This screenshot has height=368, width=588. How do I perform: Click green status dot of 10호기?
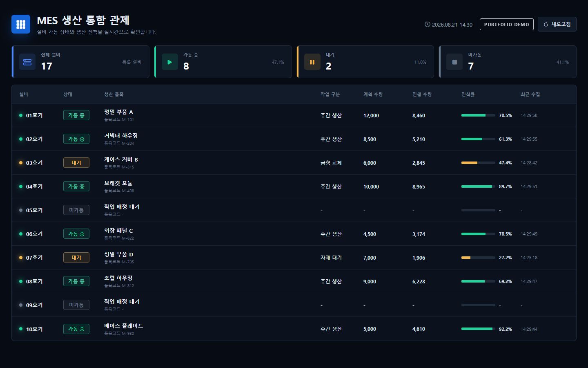(x=21, y=329)
